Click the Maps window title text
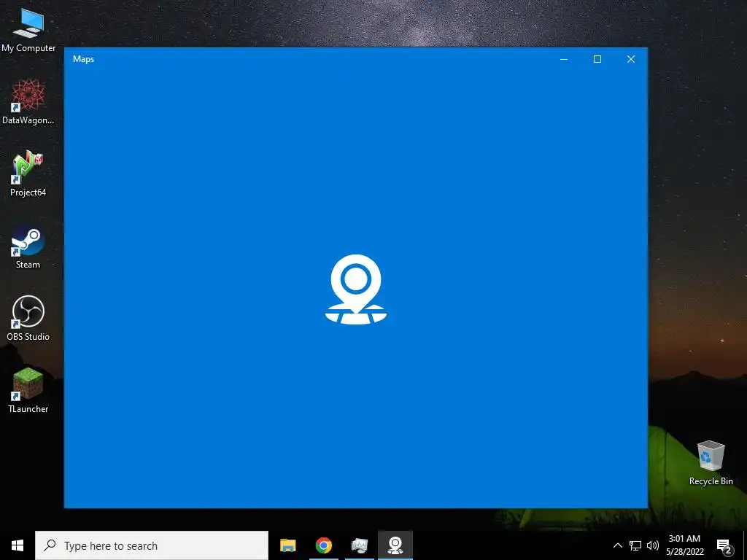 83,59
